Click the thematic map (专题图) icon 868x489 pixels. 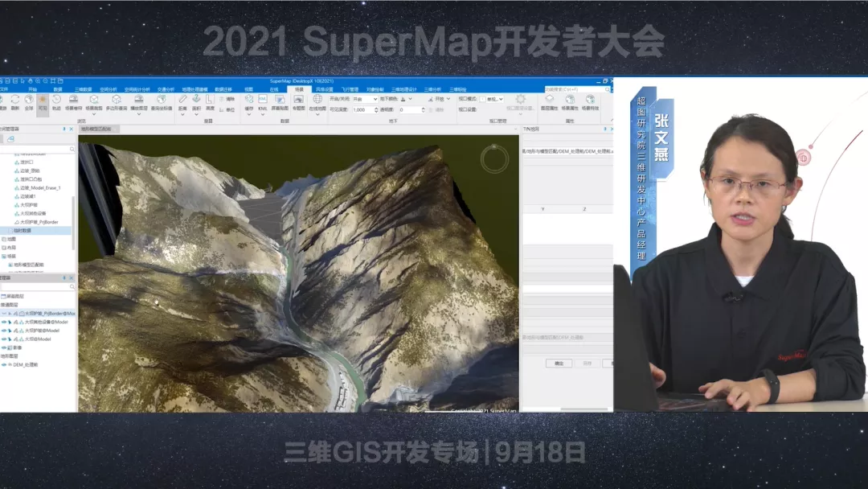click(x=298, y=99)
